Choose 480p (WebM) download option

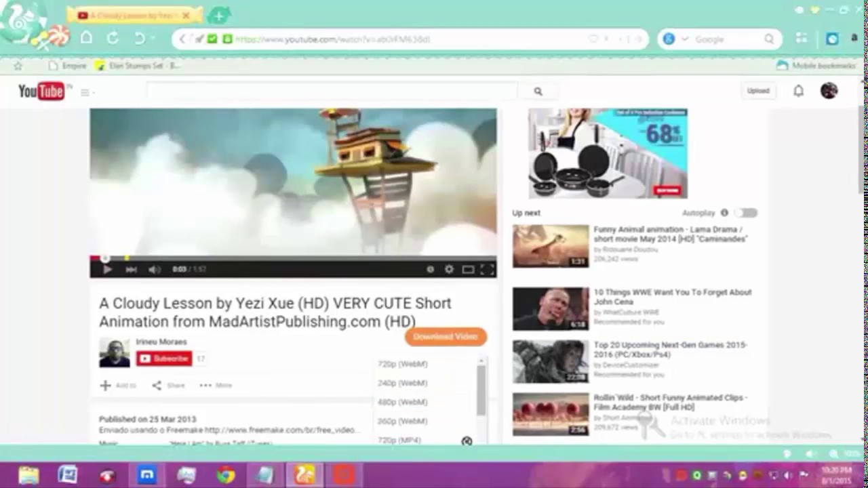[403, 402]
